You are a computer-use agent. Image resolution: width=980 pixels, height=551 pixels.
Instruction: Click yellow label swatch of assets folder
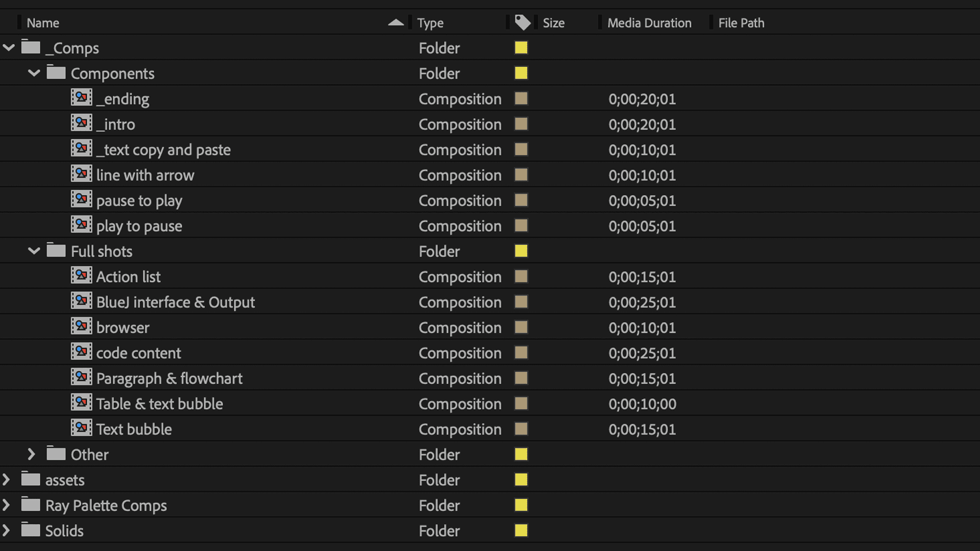click(x=521, y=480)
